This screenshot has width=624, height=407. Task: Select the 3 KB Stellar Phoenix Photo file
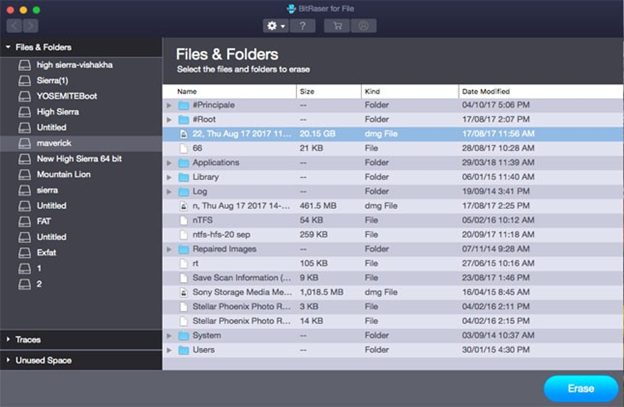tap(393, 307)
